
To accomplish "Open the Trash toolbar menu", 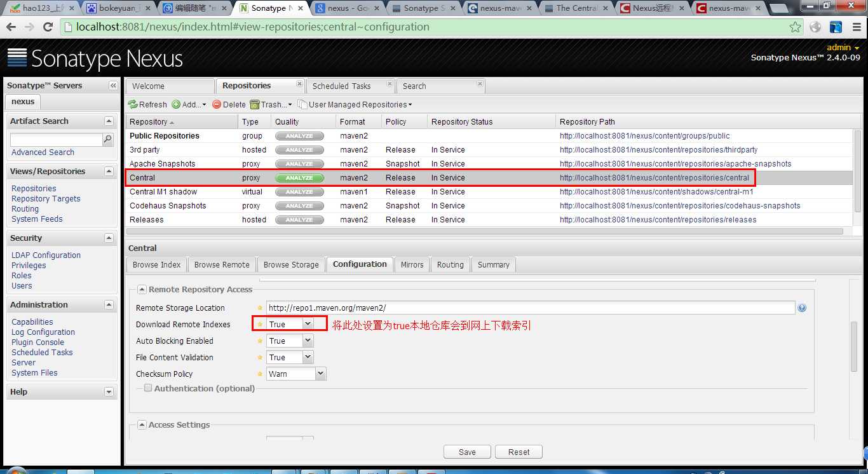I will click(271, 104).
